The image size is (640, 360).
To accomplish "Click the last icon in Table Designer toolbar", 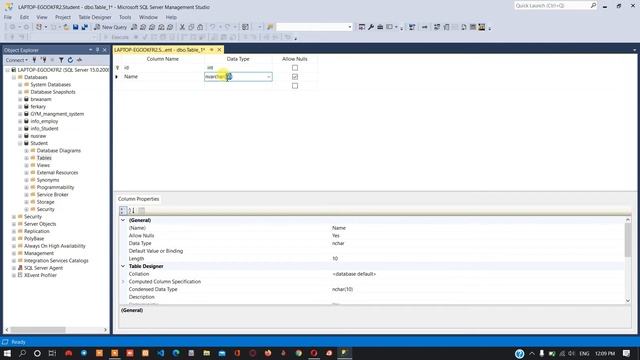I will (482, 27).
